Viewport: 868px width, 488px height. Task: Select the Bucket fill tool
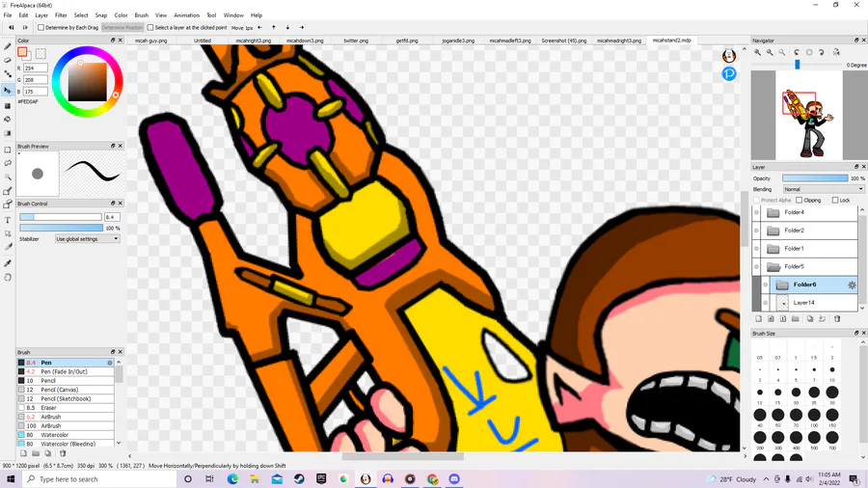(x=8, y=120)
